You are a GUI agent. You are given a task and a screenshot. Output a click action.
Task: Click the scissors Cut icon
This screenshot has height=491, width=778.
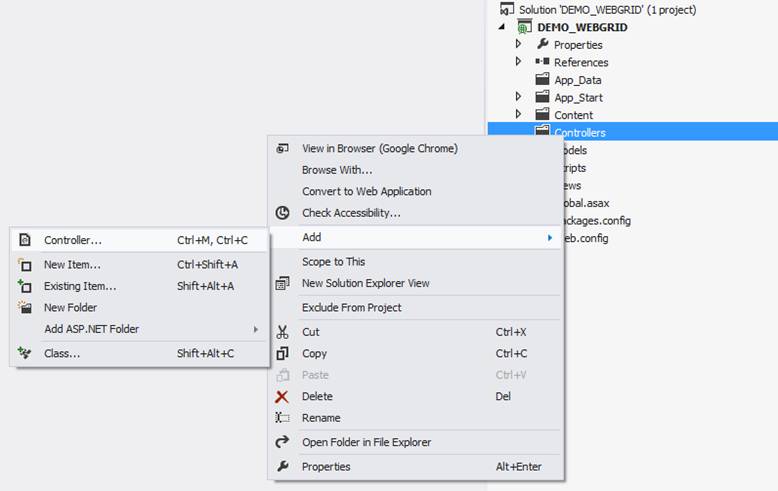click(x=283, y=332)
